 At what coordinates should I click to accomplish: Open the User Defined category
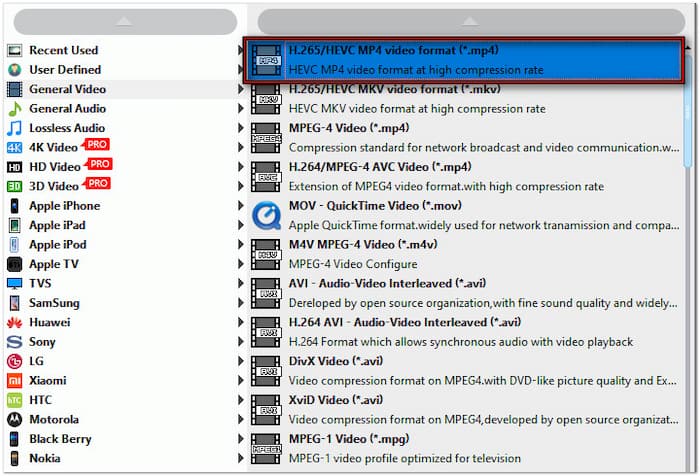point(64,70)
